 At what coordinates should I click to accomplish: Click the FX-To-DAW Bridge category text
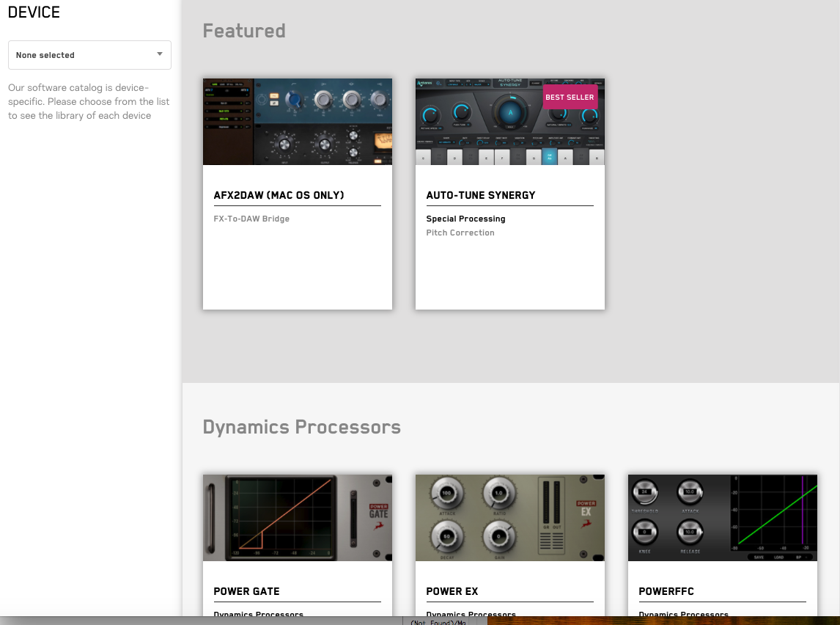[x=251, y=219]
